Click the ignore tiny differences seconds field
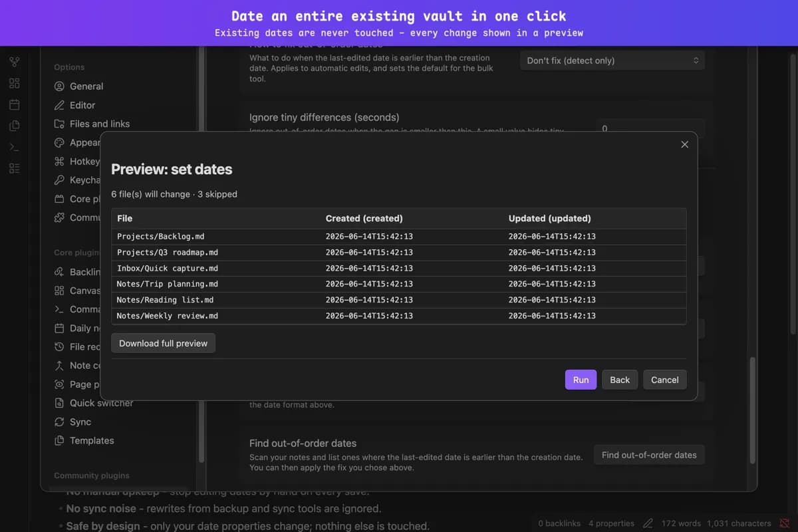Viewport: 798px width, 532px height. (650, 128)
